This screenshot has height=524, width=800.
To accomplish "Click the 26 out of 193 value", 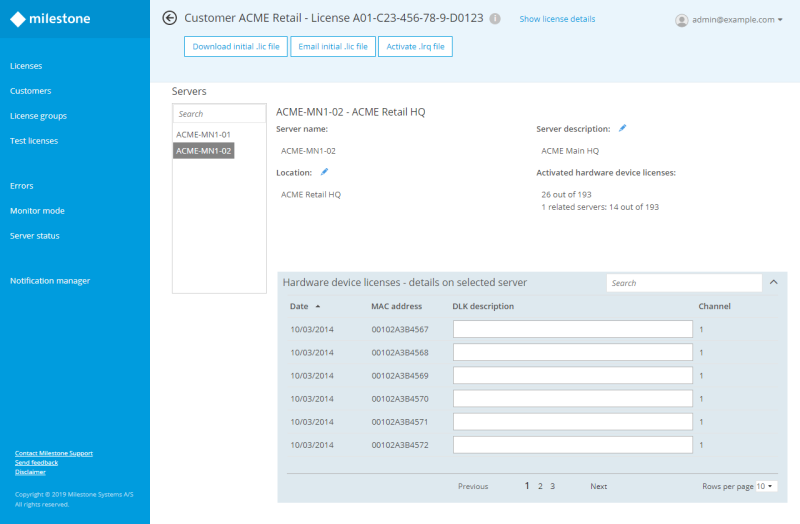I will (566, 194).
